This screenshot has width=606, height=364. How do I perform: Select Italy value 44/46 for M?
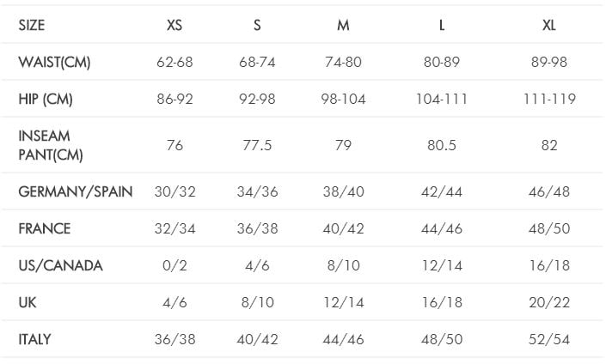(x=343, y=339)
